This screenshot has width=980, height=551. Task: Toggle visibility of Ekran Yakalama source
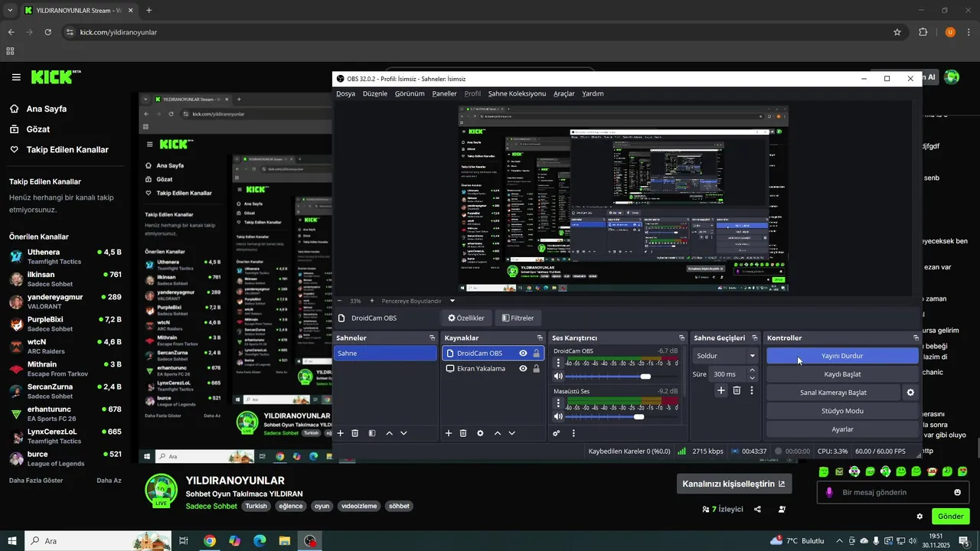point(523,369)
